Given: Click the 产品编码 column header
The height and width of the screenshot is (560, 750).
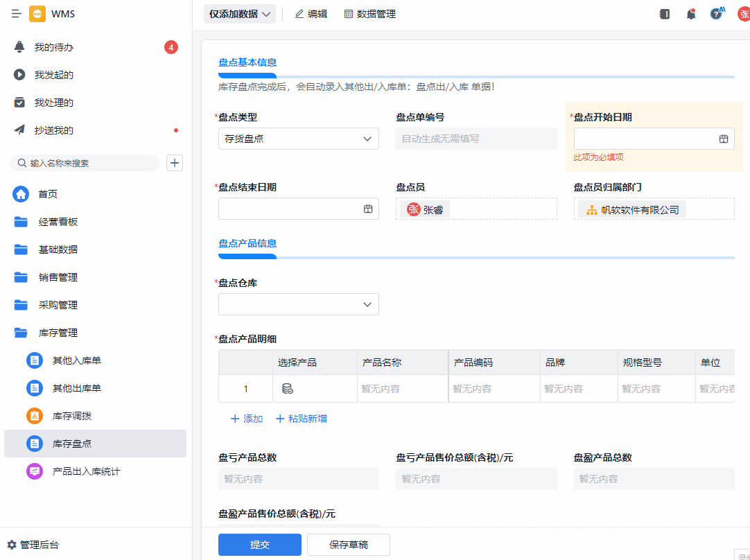Looking at the screenshot, I should point(495,362).
